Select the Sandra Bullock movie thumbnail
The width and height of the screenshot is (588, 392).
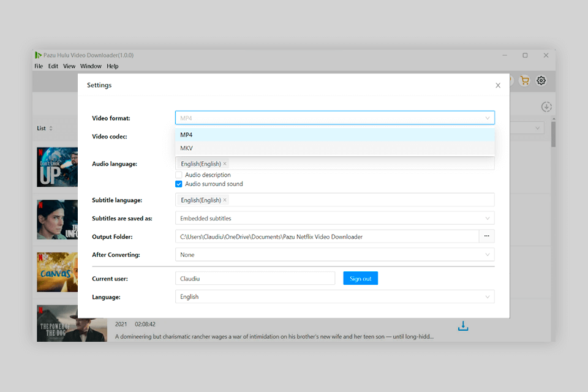(x=58, y=219)
